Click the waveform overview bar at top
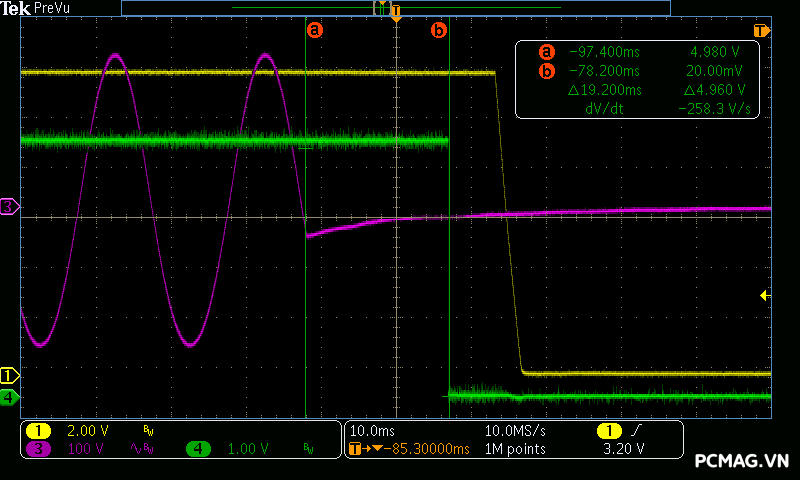This screenshot has width=800, height=480. pos(395,7)
